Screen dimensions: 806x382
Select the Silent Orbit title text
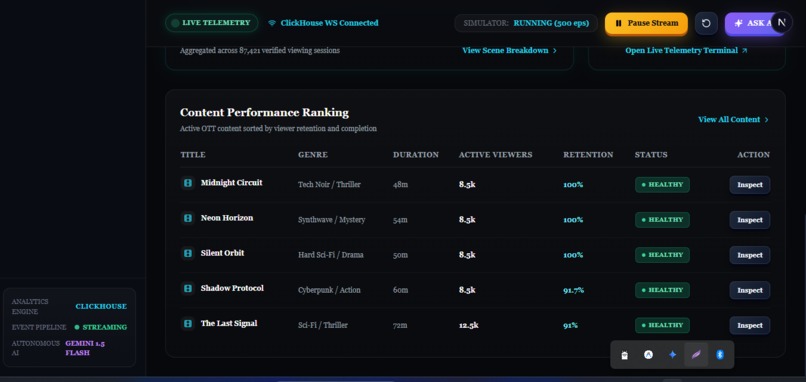click(x=222, y=253)
